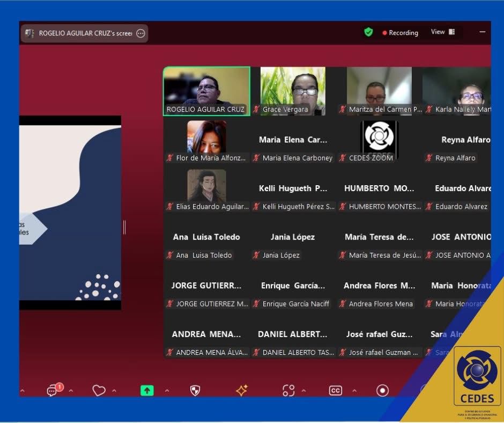Screen dimensions: 504x423
Task: Click the Reactions heart icon
Action: tap(99, 391)
